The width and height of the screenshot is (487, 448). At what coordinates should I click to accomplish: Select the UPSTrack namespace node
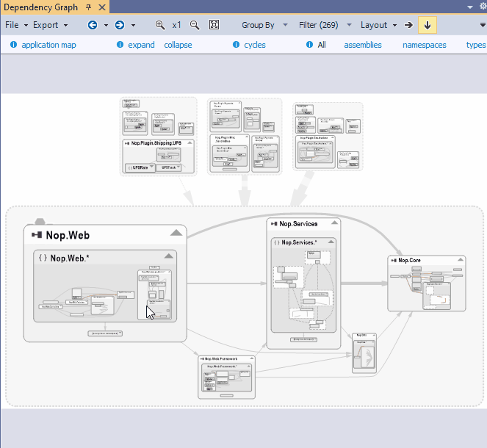pos(169,167)
